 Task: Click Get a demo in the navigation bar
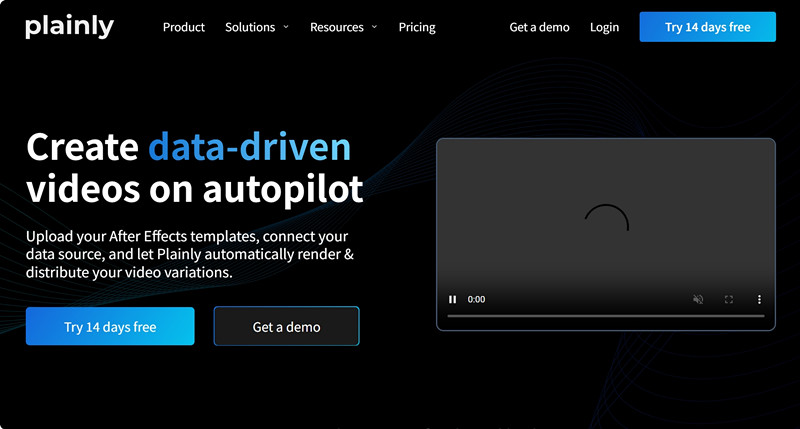click(x=539, y=27)
